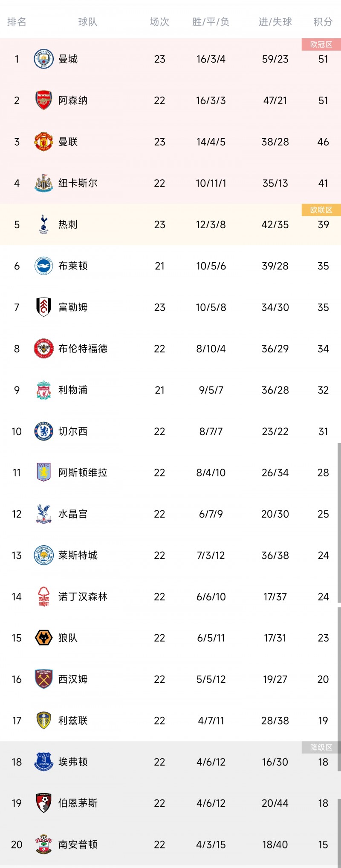Click the 欧冠区 zone label
This screenshot has width=341, height=868.
point(321,45)
